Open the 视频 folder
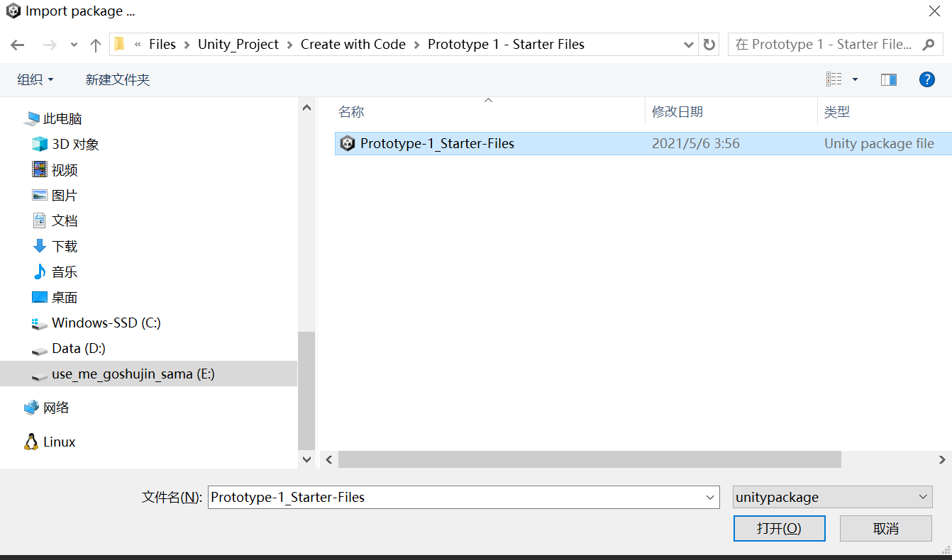Screen dimensions: 952x560 click(x=55, y=169)
